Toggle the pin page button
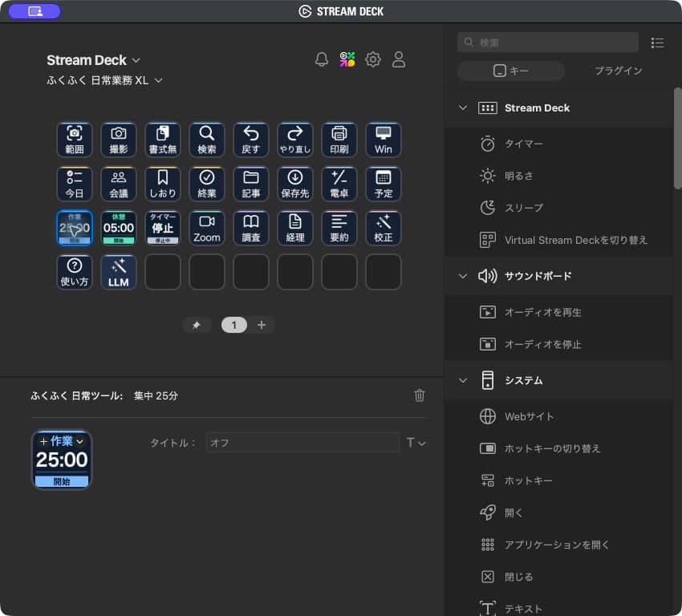The width and height of the screenshot is (682, 616). 197,325
